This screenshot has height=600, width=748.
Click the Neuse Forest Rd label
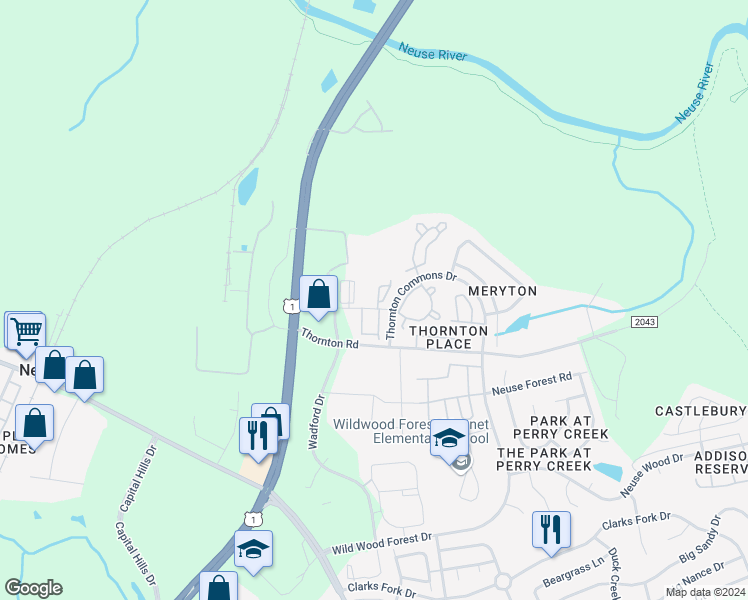coord(531,384)
